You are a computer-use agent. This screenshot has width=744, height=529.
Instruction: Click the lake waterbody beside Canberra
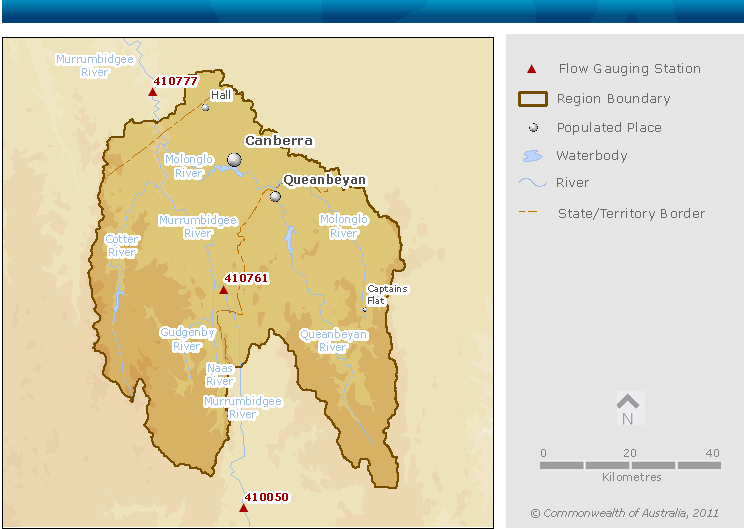[x=227, y=170]
